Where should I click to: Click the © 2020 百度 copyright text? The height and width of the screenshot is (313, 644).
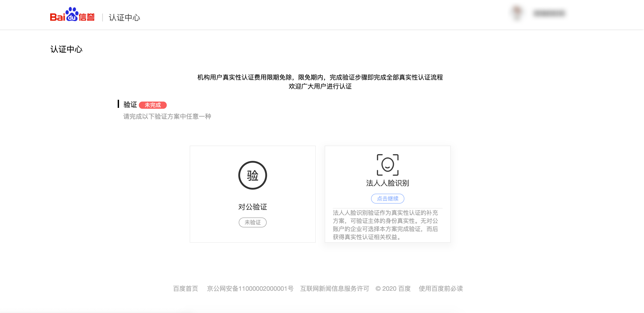pyautogui.click(x=393, y=289)
